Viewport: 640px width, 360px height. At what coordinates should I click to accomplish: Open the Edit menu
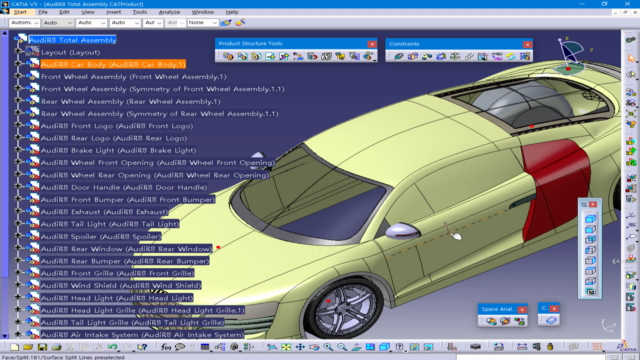[x=64, y=12]
